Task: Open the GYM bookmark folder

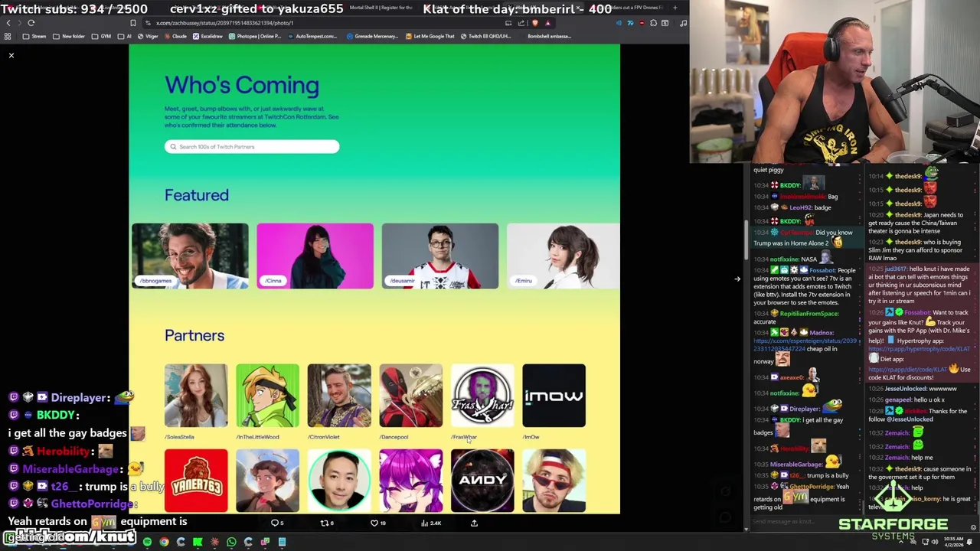Action: click(x=102, y=36)
